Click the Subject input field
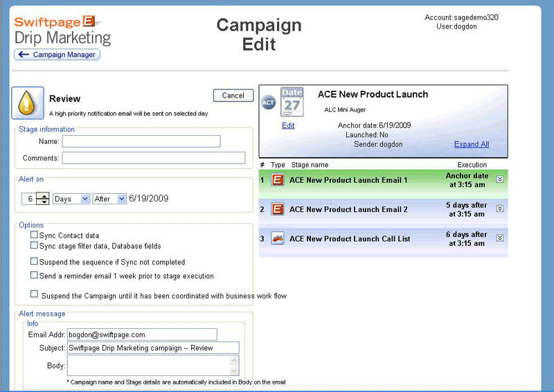554x392 pixels. click(x=153, y=348)
